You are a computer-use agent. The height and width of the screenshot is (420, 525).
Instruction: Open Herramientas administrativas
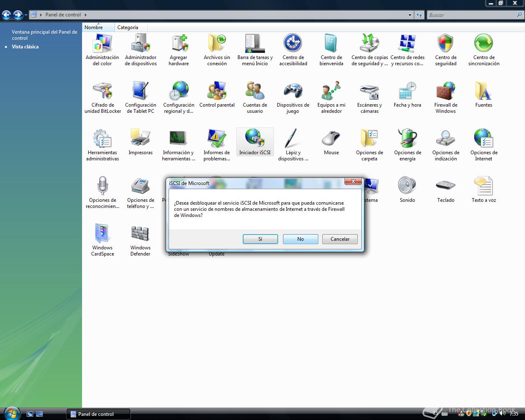103,145
